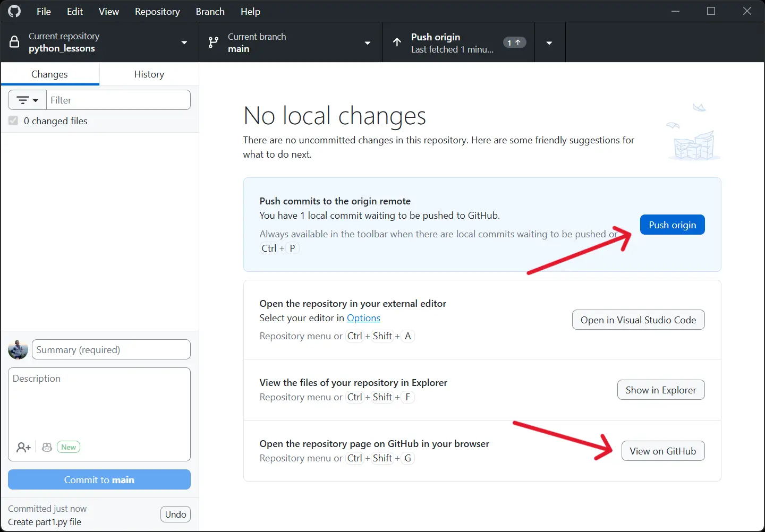Click the GitHub Octocat logo icon
This screenshot has height=532, width=765.
[14, 11]
